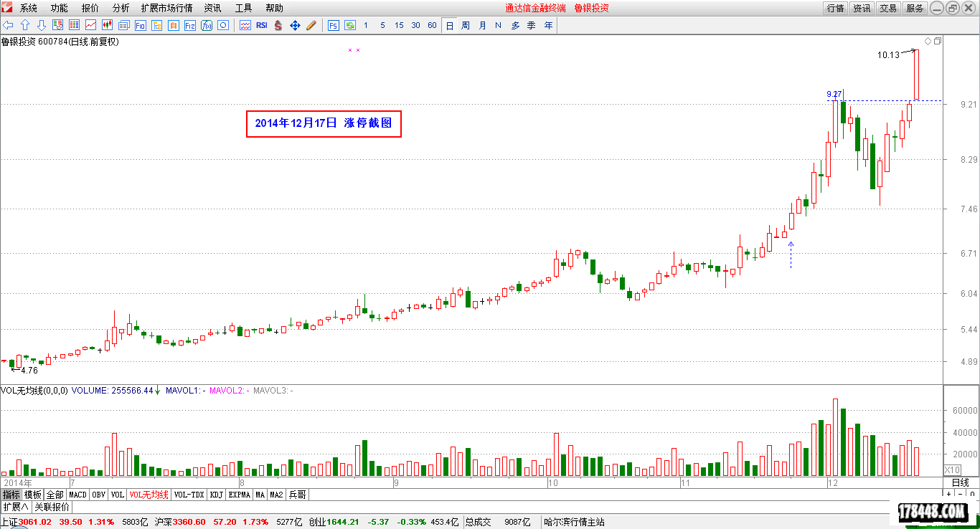This screenshot has width=980, height=529.
Task: Open the 分析 menu
Action: (121, 8)
